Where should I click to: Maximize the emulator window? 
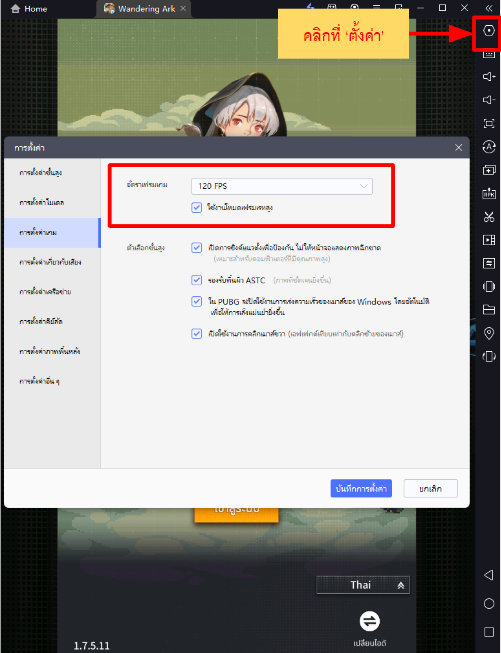pos(443,8)
